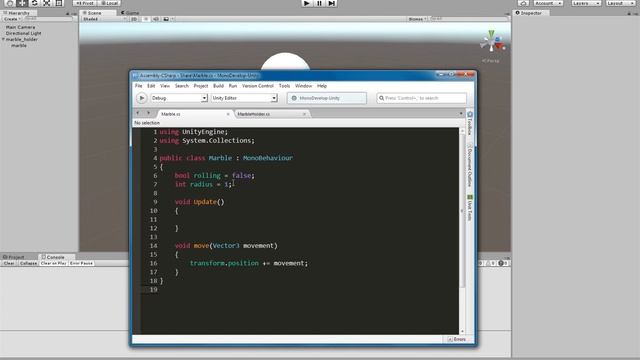
Task: Switch to MarbleHolder.cs editor tab
Action: tap(268, 114)
